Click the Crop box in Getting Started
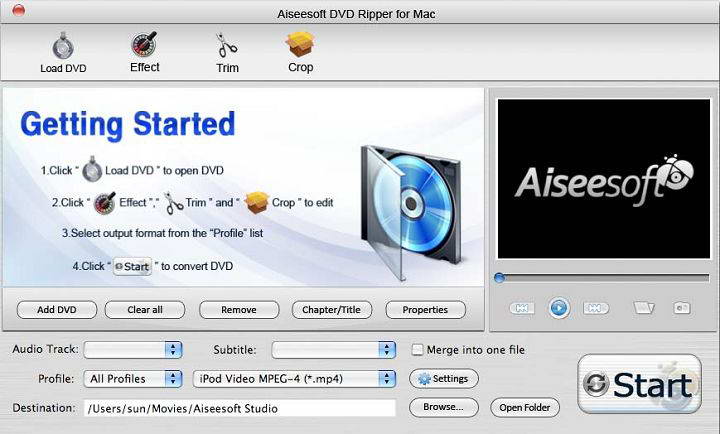Viewport: 720px width, 434px height. [x=256, y=203]
